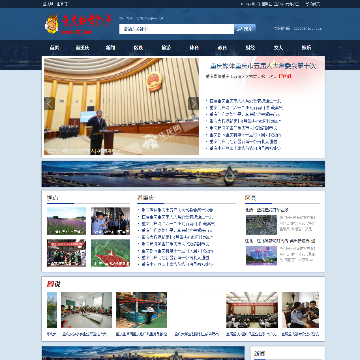The width and height of the screenshot is (360, 360).
Task: Click inside the white search input field
Action: [x=176, y=29]
